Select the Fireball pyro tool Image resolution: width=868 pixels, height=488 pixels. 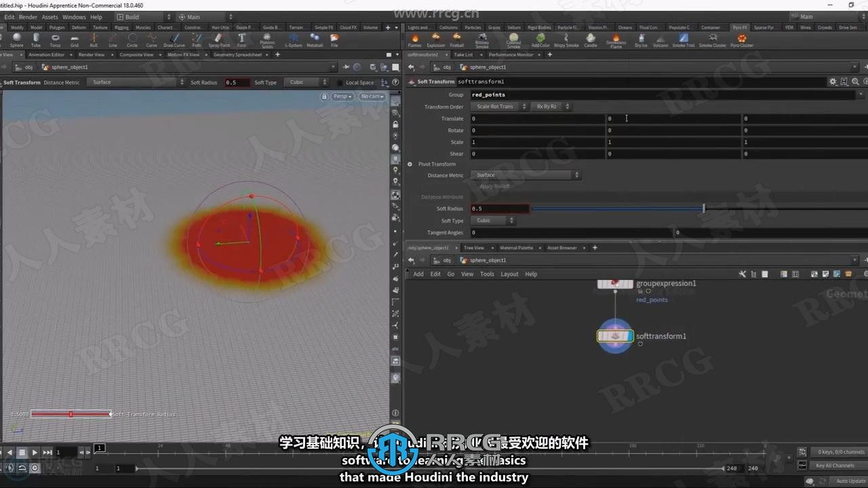pyautogui.click(x=457, y=40)
